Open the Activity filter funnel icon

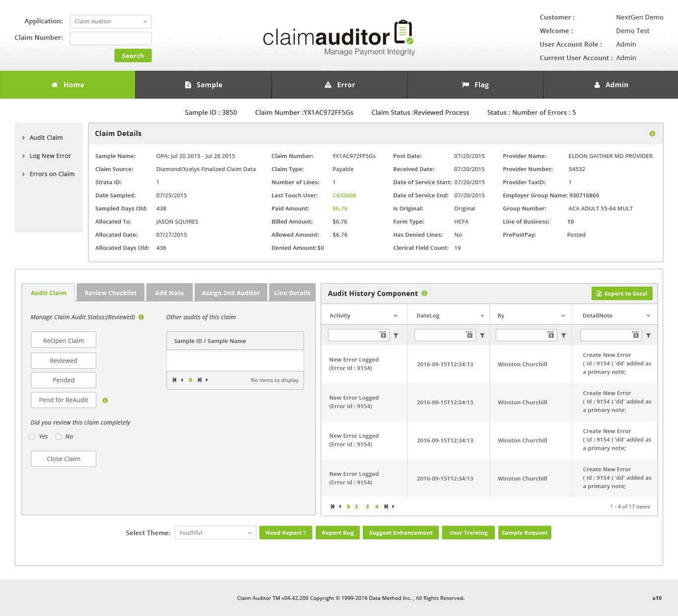[x=396, y=335]
